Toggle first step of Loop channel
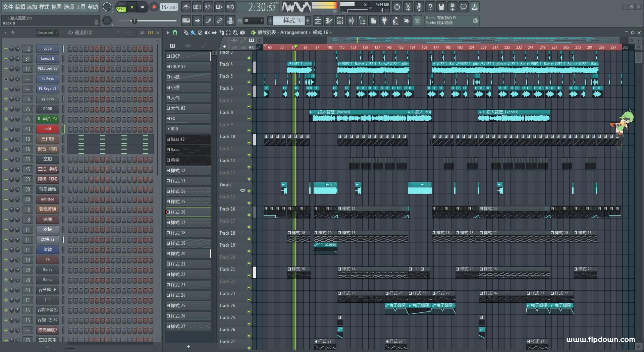The image size is (644, 352). 70,49
